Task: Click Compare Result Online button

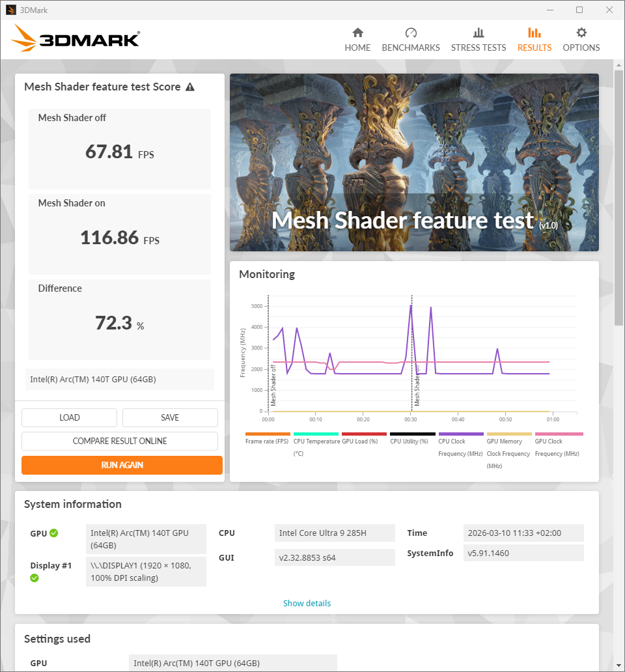Action: coord(120,441)
